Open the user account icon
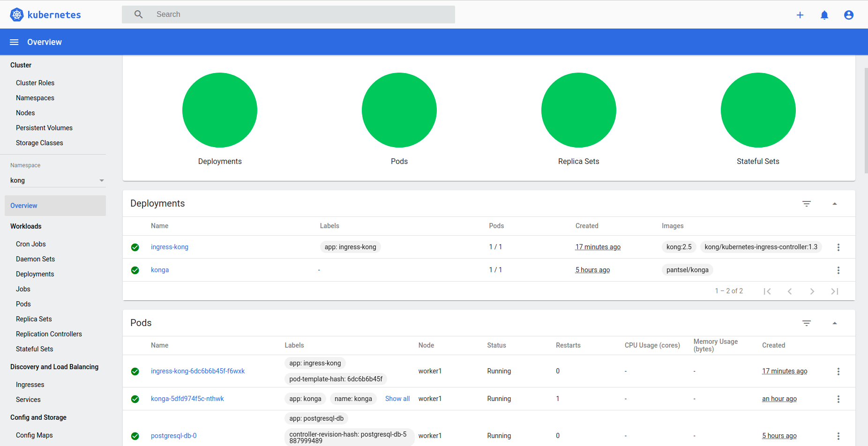The width and height of the screenshot is (868, 446). (x=849, y=15)
